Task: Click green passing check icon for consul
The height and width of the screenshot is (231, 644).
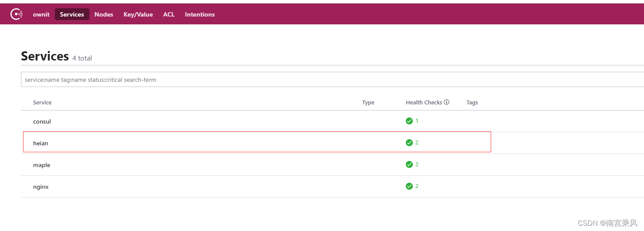Action: [409, 121]
